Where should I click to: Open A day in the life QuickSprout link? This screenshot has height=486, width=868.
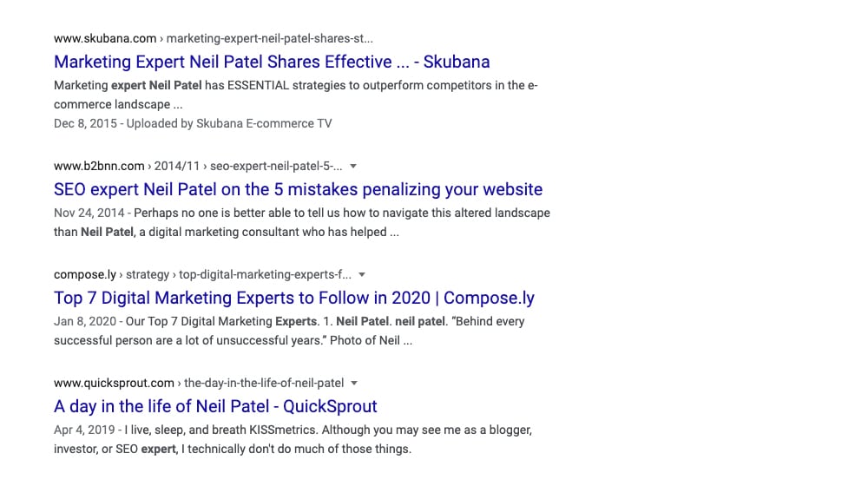pos(215,406)
